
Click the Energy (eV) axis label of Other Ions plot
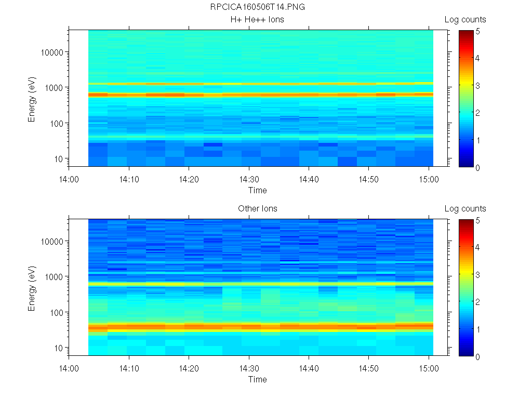coord(32,288)
